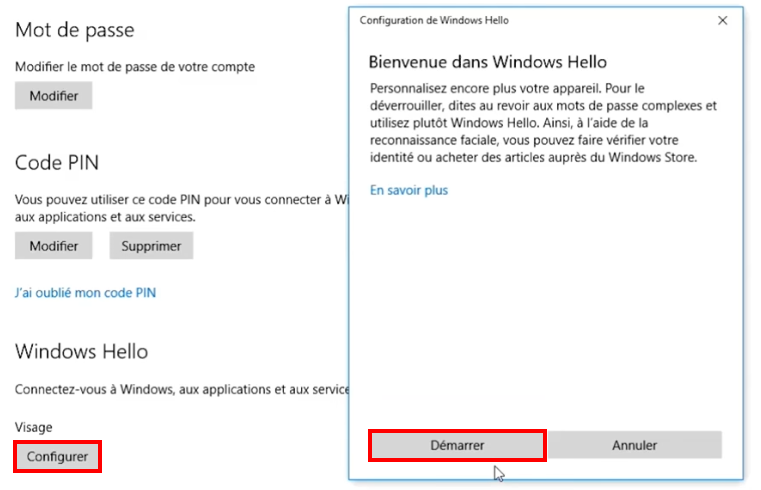Click Modifier under Code PIN

(x=53, y=246)
